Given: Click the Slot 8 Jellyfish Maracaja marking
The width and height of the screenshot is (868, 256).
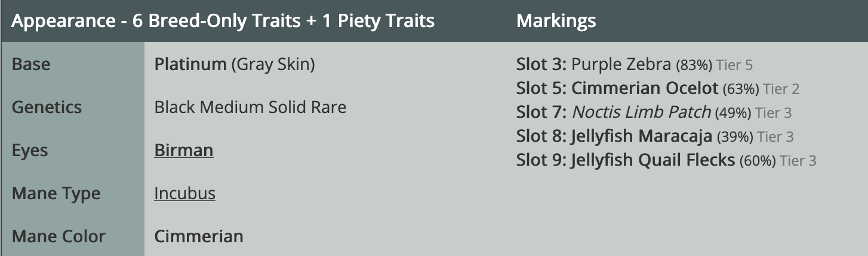Looking at the screenshot, I should pos(642,136).
